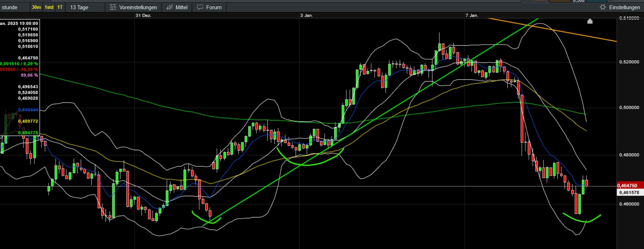Click the yellow 0,489772 indicator value

tap(28, 121)
